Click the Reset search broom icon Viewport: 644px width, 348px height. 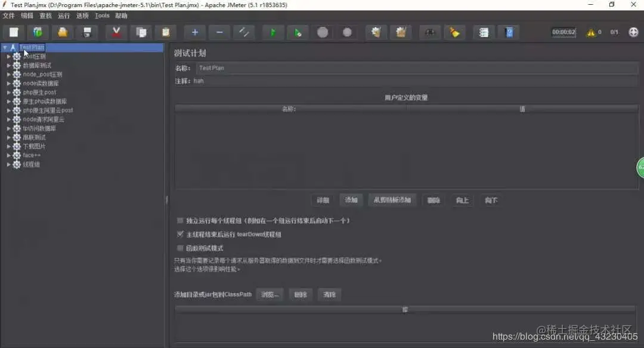(454, 32)
